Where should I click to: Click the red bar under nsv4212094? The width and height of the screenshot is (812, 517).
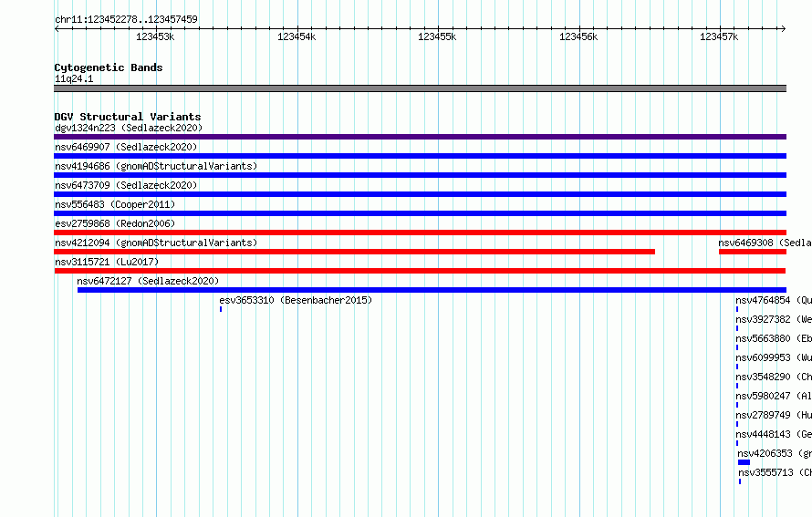click(x=355, y=252)
